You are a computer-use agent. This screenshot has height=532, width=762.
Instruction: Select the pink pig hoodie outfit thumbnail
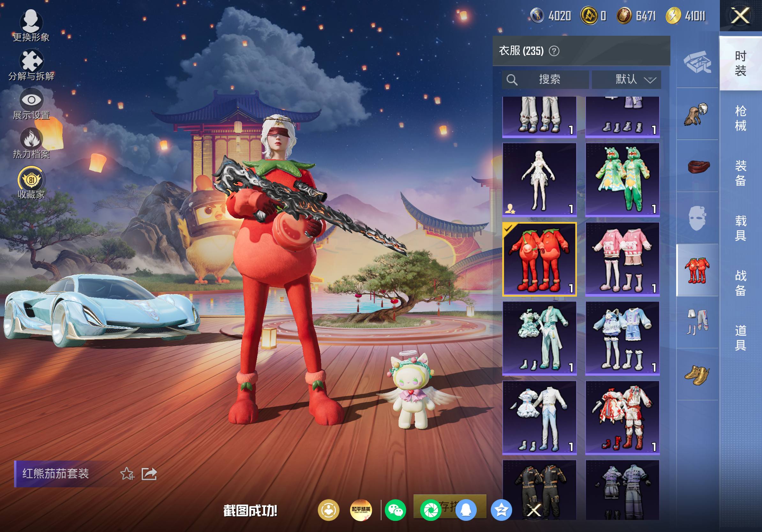point(622,259)
